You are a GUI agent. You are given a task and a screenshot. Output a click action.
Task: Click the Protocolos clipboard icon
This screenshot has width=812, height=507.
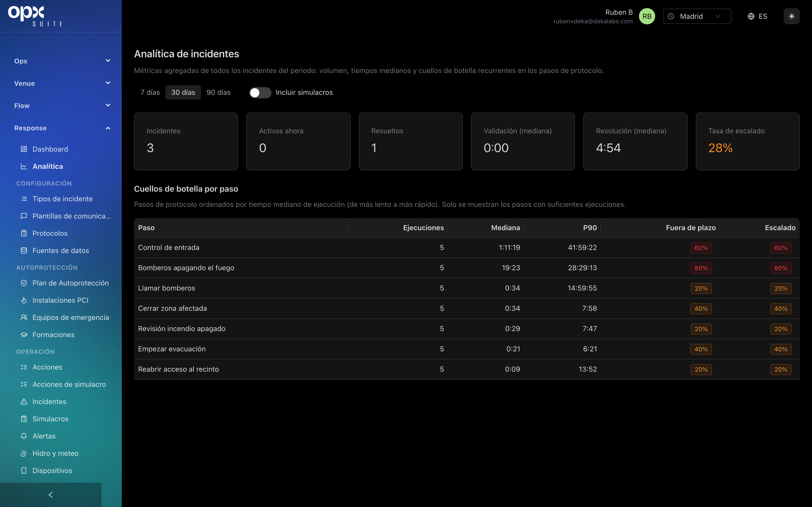(x=24, y=233)
